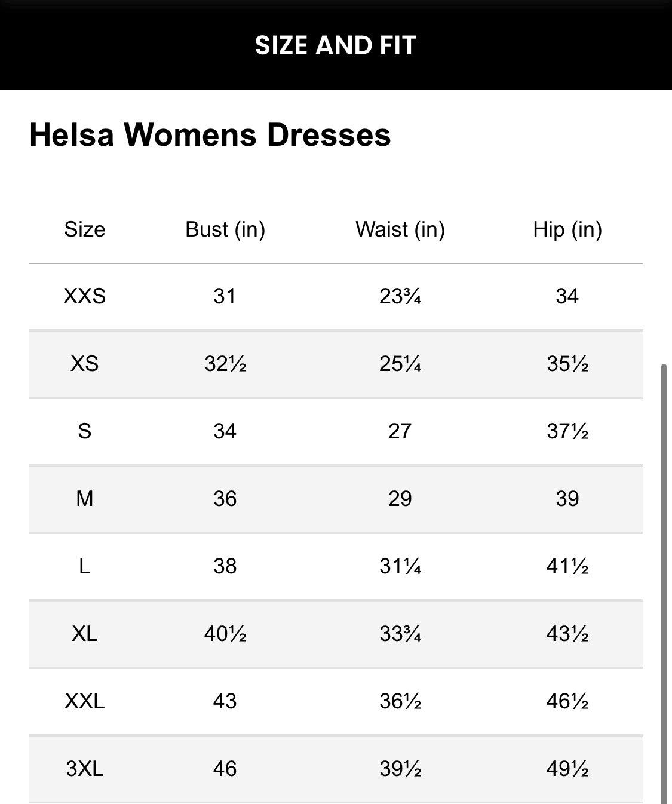672x804 pixels.
Task: Select the 33¾ waist value for XL
Action: [400, 634]
